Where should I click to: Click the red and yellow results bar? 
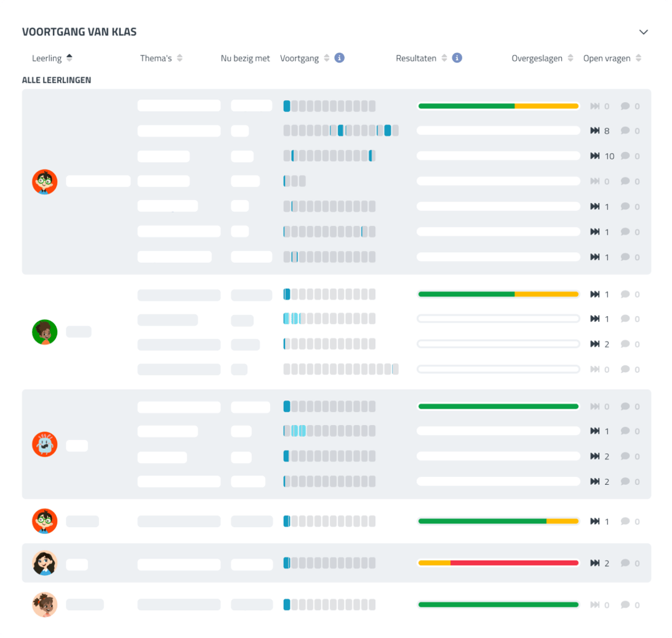pos(498,563)
